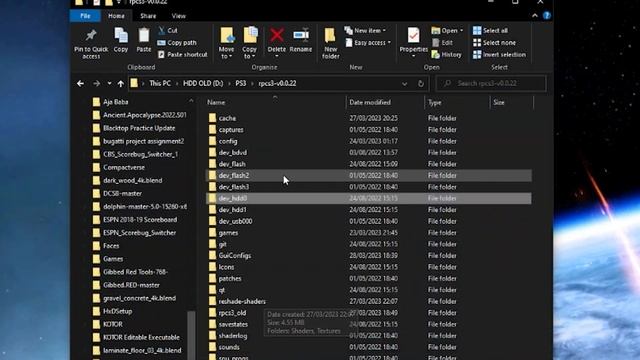
Task: Click the navigation pane scrollbar thumb
Action: click(x=191, y=335)
